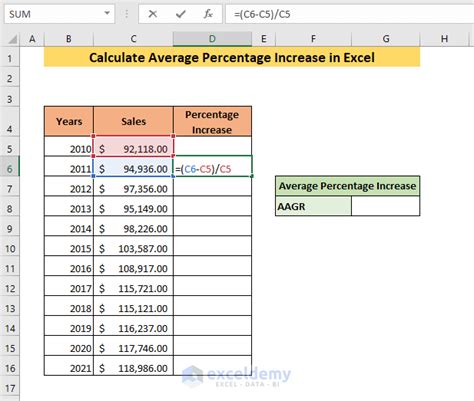Select column A header

tap(32, 39)
